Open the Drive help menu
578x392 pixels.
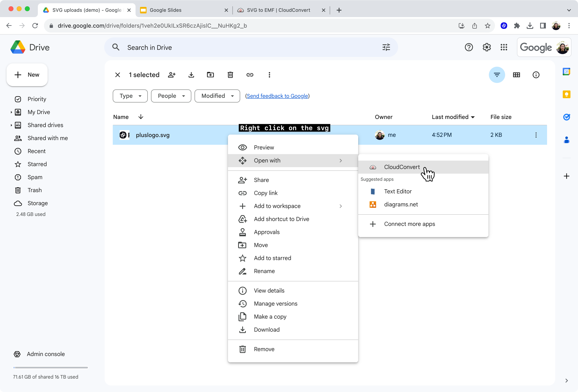click(469, 47)
